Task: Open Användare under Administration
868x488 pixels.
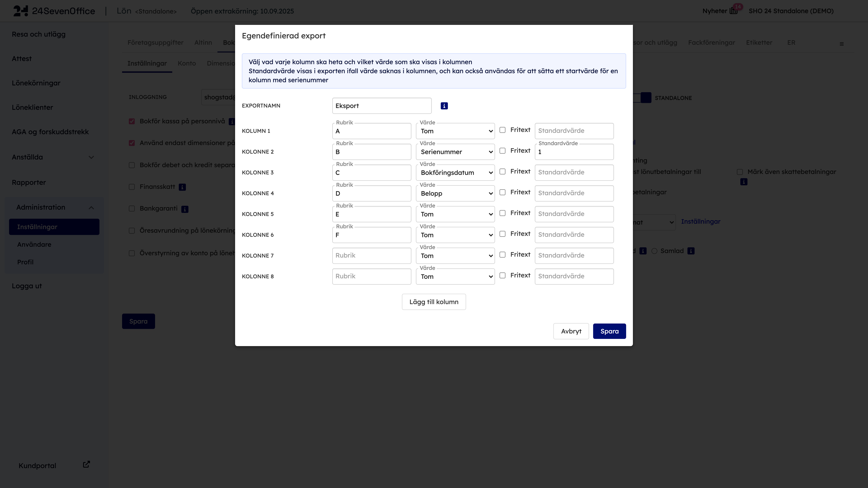Action: pyautogui.click(x=34, y=245)
